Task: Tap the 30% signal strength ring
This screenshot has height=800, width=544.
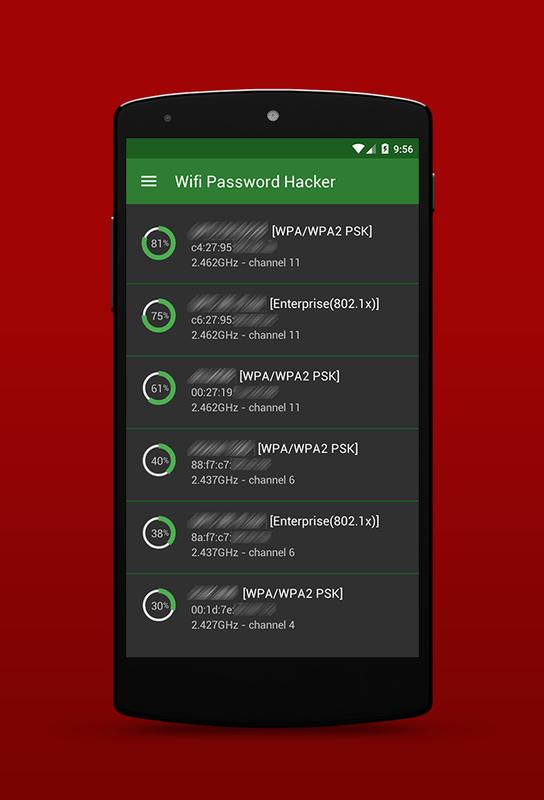Action: tap(159, 606)
